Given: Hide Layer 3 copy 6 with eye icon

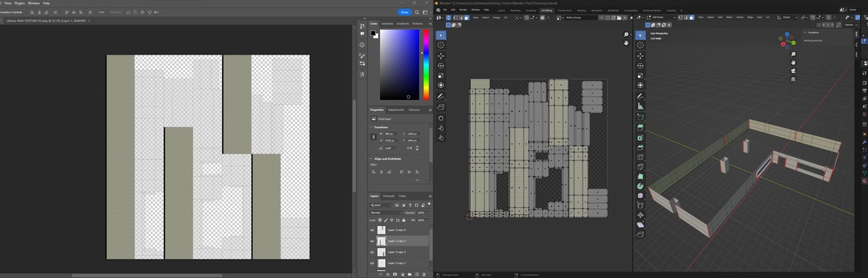Looking at the screenshot, I should 372,230.
